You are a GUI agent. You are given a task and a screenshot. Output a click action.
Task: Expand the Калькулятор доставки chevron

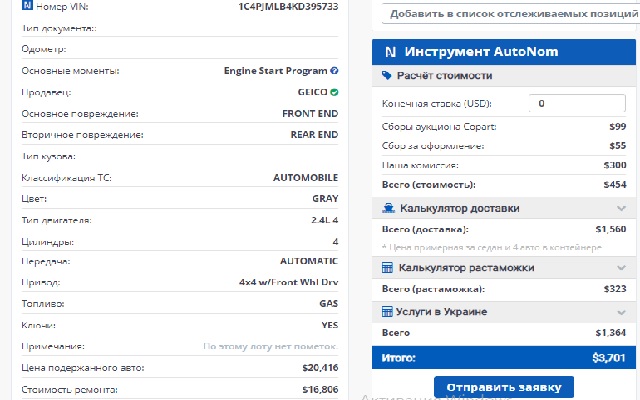pyautogui.click(x=621, y=209)
